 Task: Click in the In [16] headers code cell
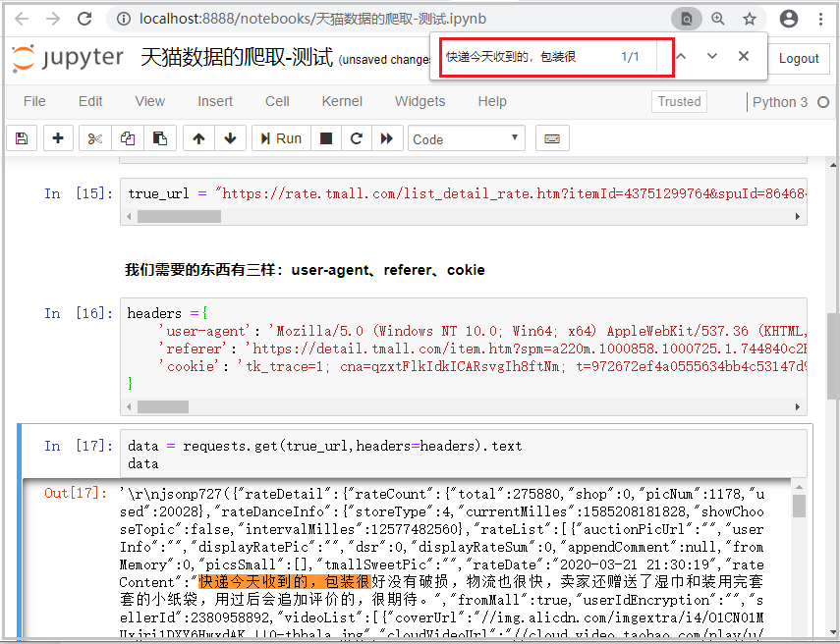point(464,348)
